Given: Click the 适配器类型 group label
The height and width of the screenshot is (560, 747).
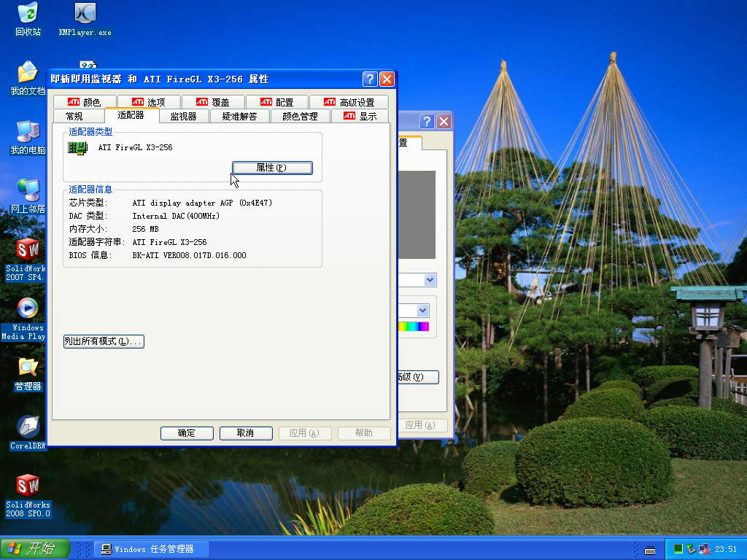Looking at the screenshot, I should click(90, 132).
